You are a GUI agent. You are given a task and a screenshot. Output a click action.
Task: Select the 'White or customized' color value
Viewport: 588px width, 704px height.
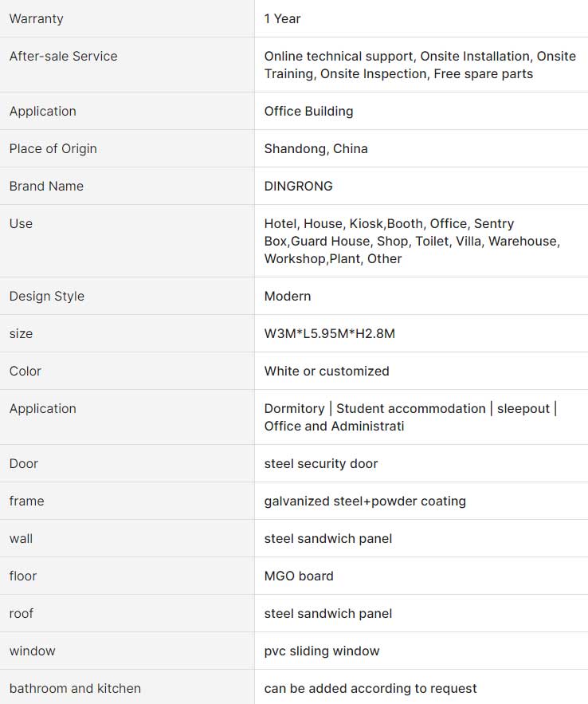point(327,372)
